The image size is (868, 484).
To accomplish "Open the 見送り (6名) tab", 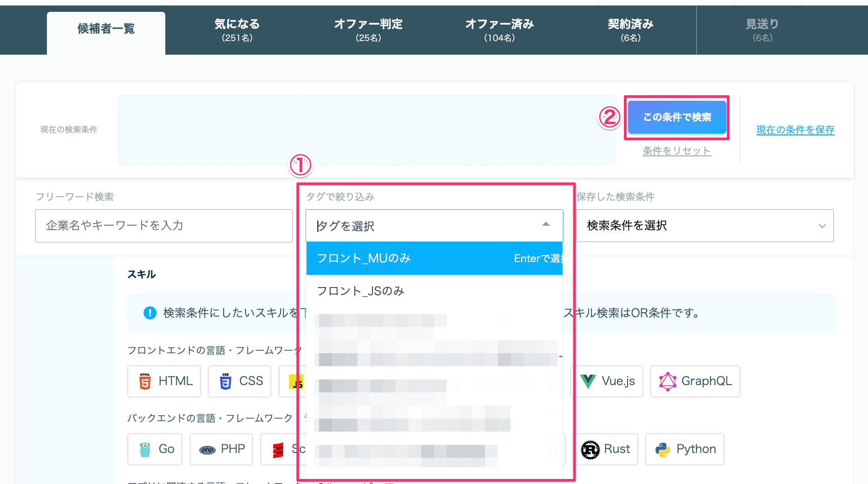I will [x=762, y=30].
